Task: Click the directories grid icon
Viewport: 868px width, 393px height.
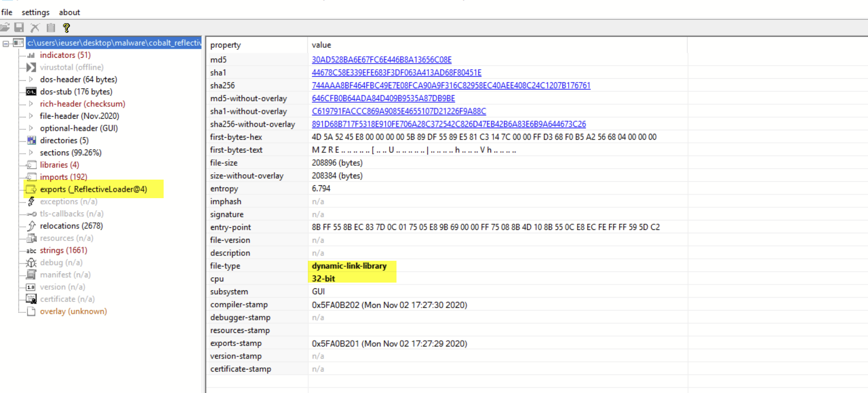Action: tap(30, 140)
